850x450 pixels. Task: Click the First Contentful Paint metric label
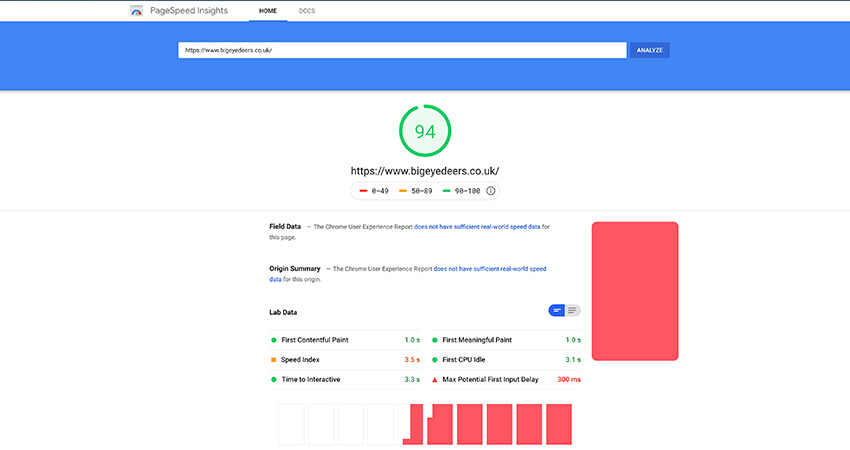coord(315,340)
